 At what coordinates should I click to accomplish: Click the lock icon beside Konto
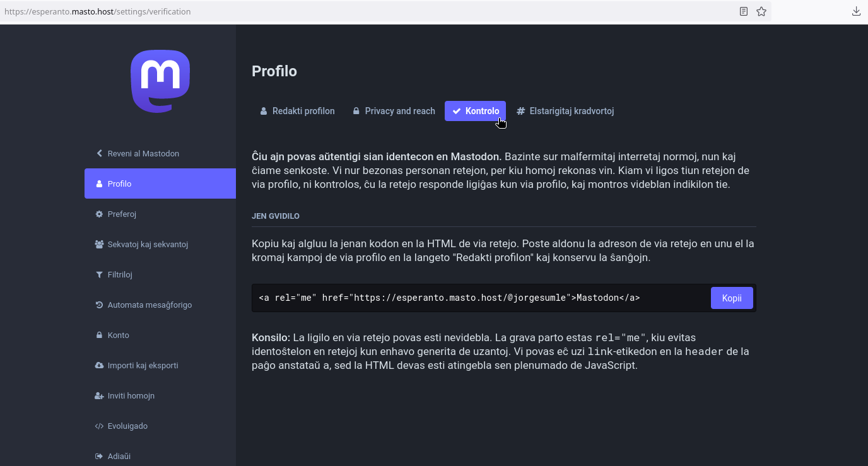point(99,335)
